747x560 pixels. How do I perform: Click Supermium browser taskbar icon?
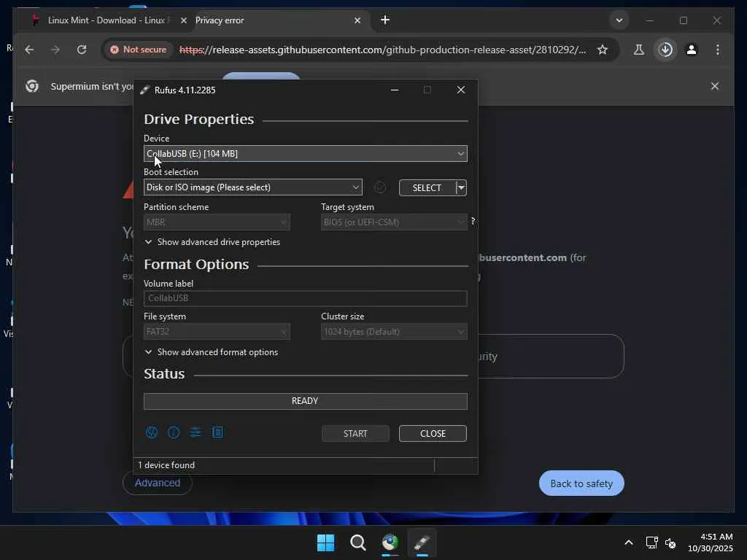coord(390,542)
